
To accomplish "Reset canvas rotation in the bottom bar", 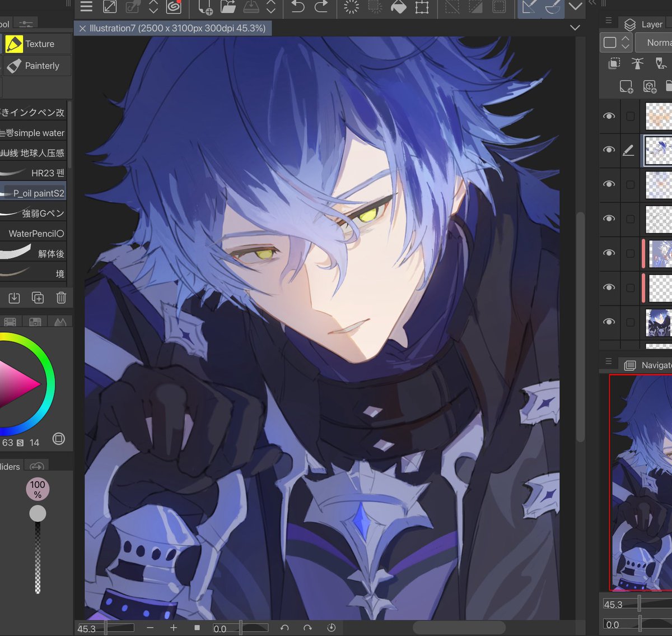I will 331,628.
